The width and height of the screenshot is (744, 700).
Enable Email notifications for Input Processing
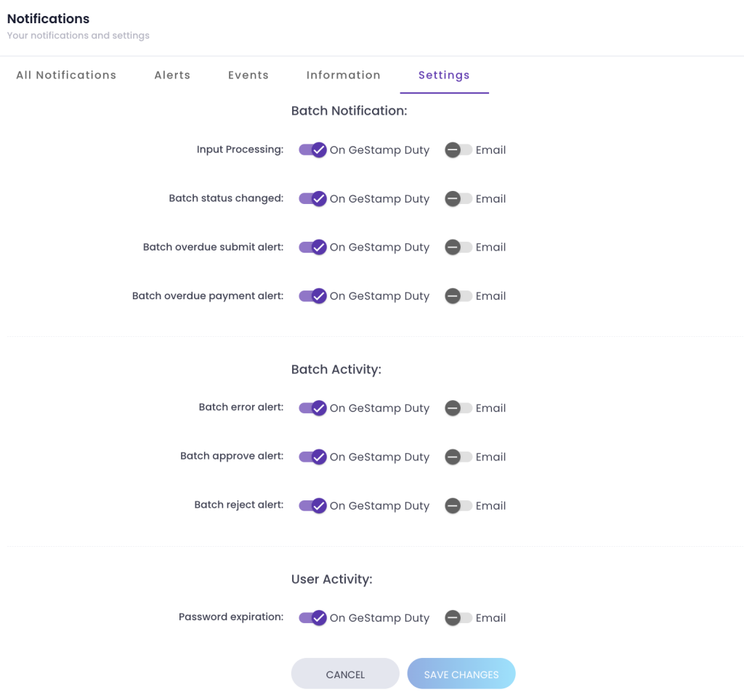[x=456, y=150]
